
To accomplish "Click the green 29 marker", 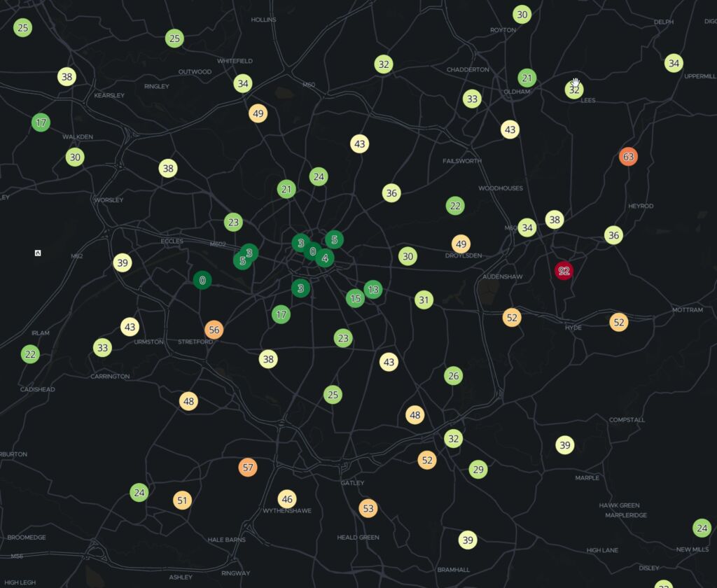I will [478, 469].
